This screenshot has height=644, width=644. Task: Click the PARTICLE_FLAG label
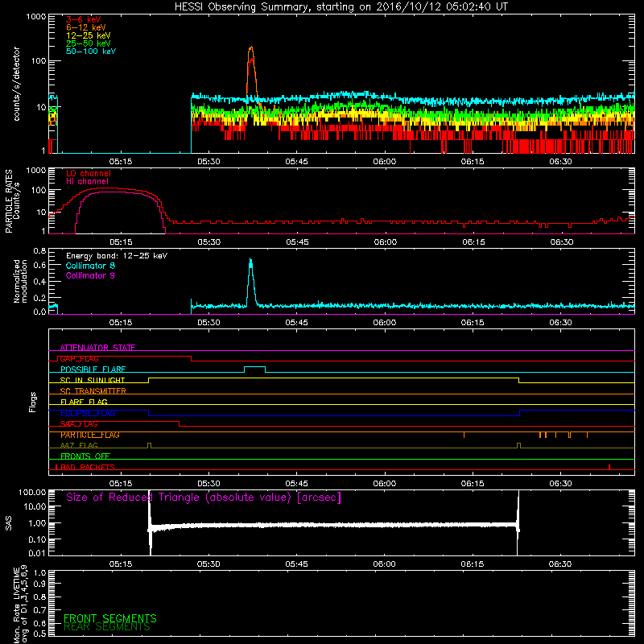click(90, 435)
